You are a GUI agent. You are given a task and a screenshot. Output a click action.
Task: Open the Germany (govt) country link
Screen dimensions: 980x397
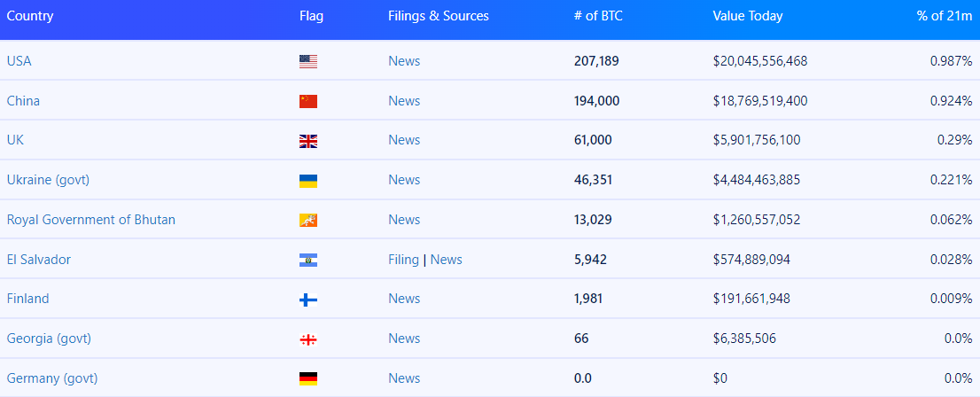[x=52, y=378]
